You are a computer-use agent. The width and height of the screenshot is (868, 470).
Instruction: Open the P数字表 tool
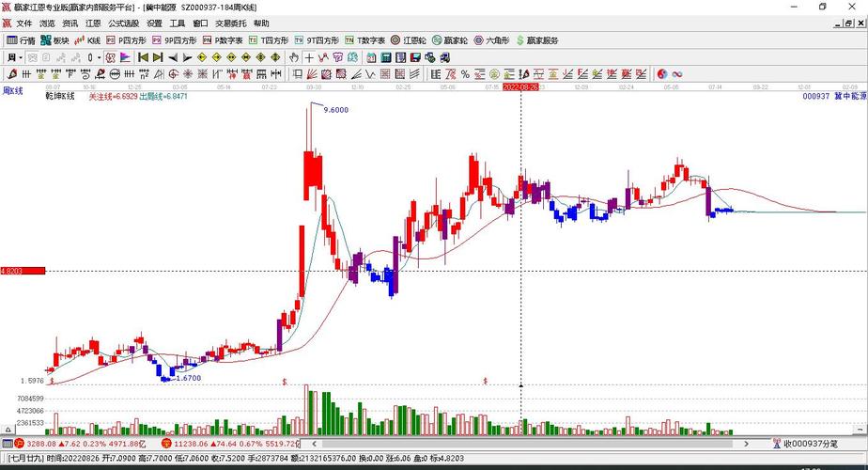tap(223, 40)
